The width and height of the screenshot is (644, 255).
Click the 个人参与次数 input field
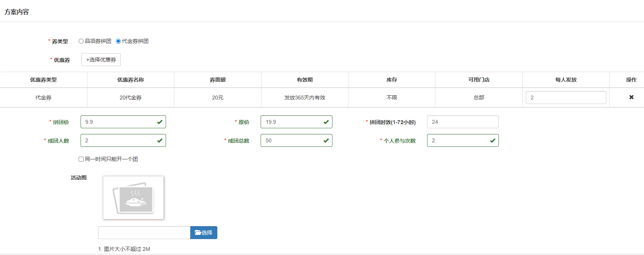[458, 140]
